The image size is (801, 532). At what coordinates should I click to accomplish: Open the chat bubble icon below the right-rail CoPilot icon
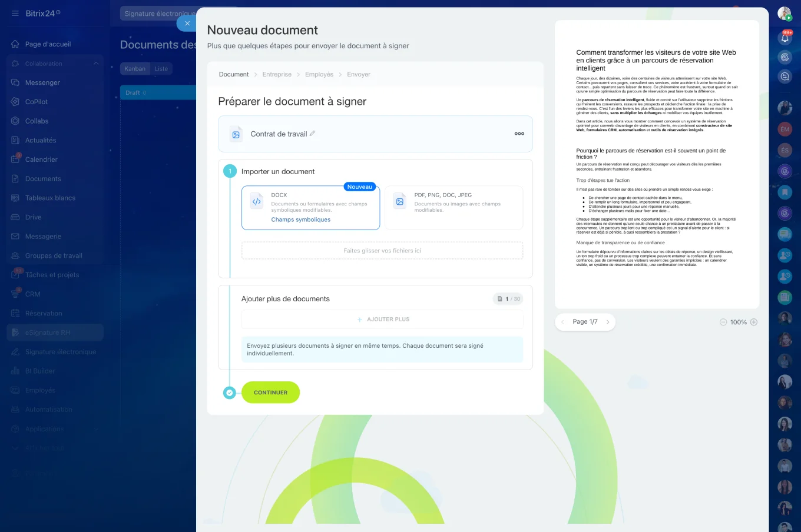(785, 77)
